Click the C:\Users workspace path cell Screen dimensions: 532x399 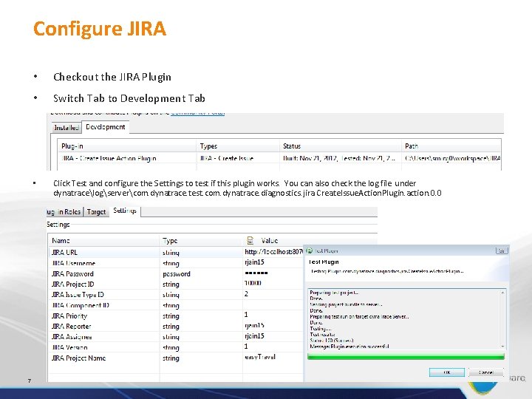coord(453,158)
